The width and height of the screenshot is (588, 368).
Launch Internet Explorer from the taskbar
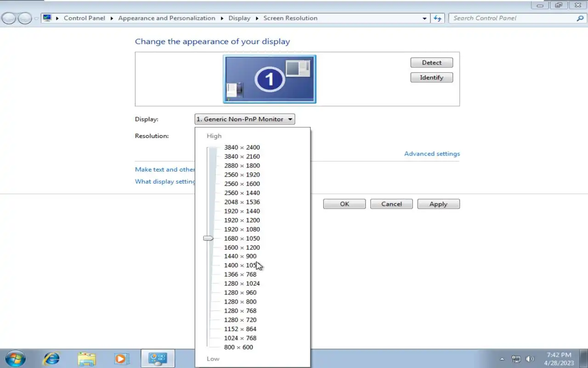(x=51, y=358)
